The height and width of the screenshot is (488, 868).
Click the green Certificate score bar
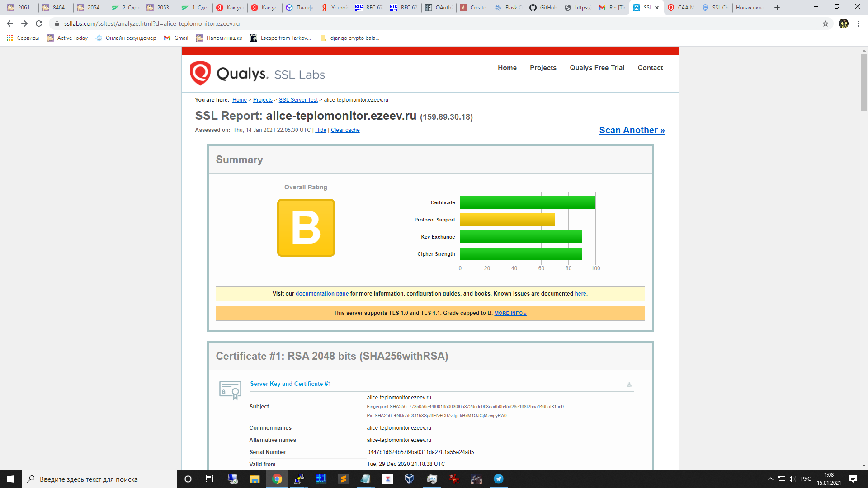(x=528, y=202)
